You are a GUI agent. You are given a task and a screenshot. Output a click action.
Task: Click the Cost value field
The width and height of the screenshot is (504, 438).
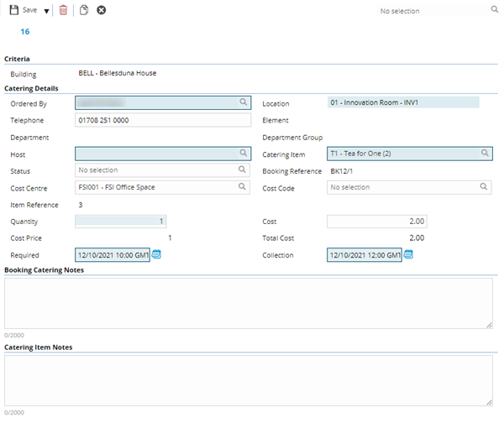tap(376, 222)
